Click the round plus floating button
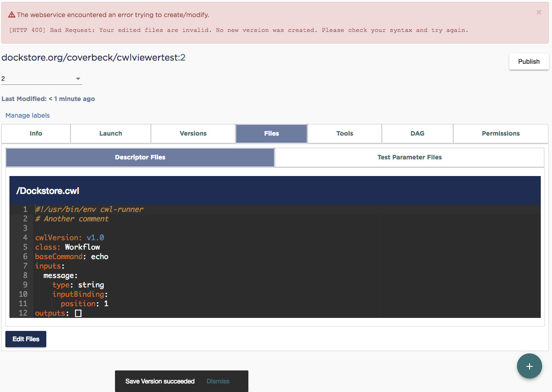 (530, 366)
